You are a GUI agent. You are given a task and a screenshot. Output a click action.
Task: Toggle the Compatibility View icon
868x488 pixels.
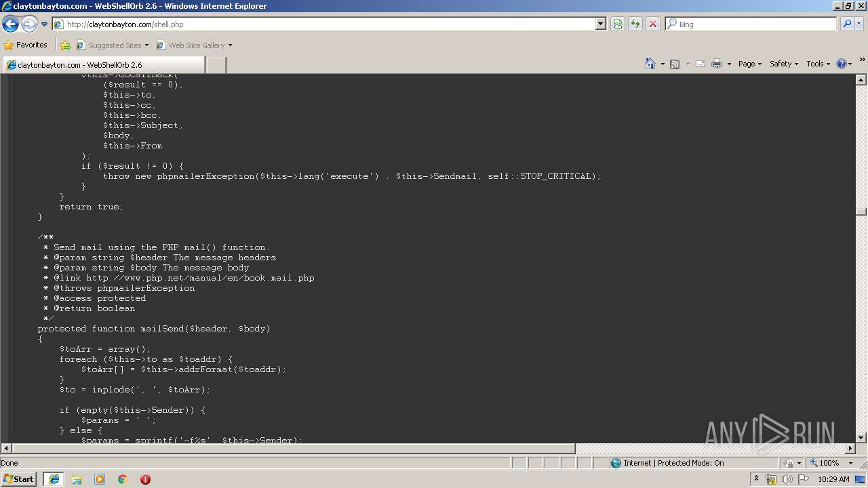pyautogui.click(x=618, y=24)
